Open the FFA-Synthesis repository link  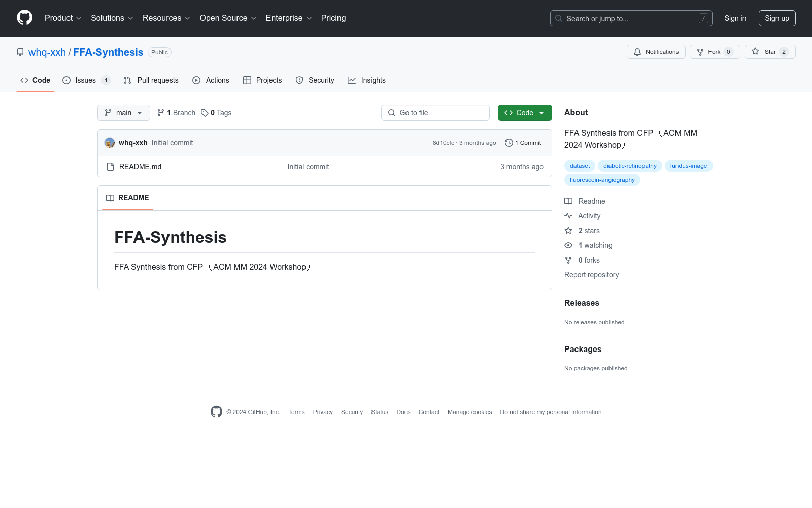click(108, 52)
